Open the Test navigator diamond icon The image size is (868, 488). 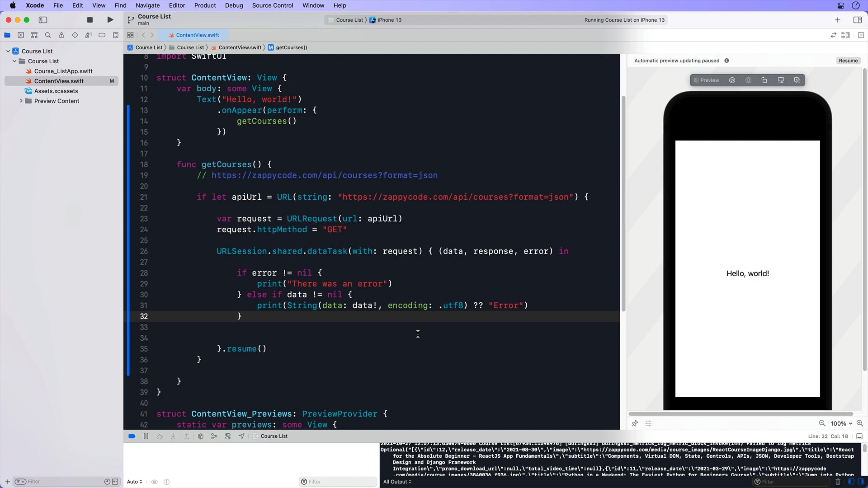coord(75,35)
